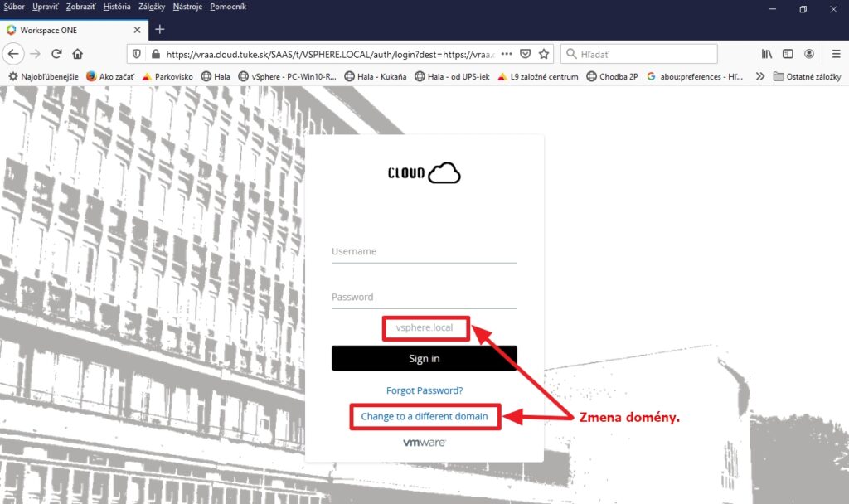Screen dimensions: 849x504
Task: Click the Forgot Password? link
Action: coord(424,390)
